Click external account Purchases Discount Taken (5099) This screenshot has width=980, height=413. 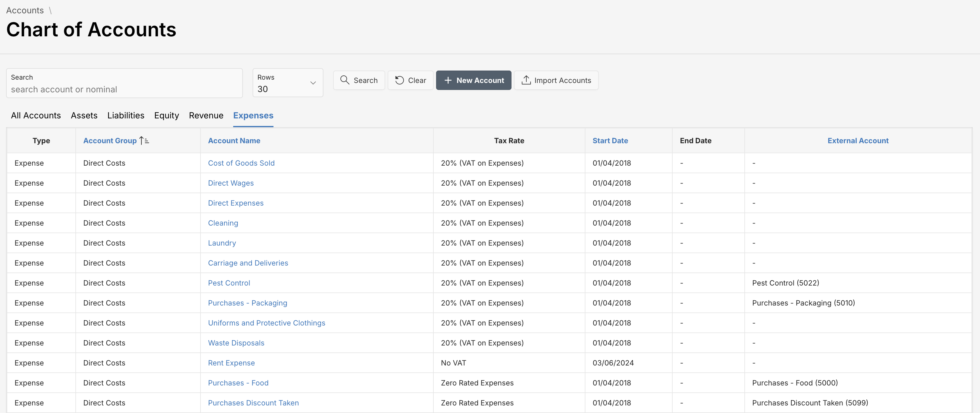point(810,403)
